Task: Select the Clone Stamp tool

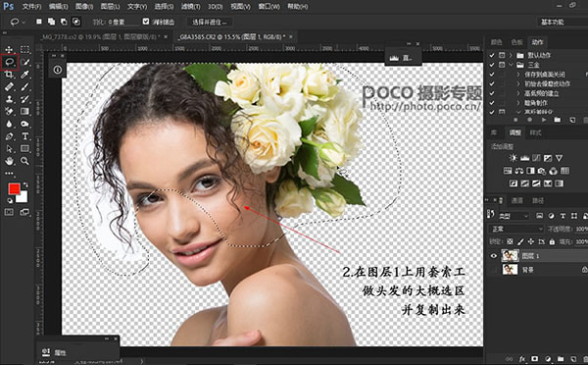Action: click(x=10, y=99)
